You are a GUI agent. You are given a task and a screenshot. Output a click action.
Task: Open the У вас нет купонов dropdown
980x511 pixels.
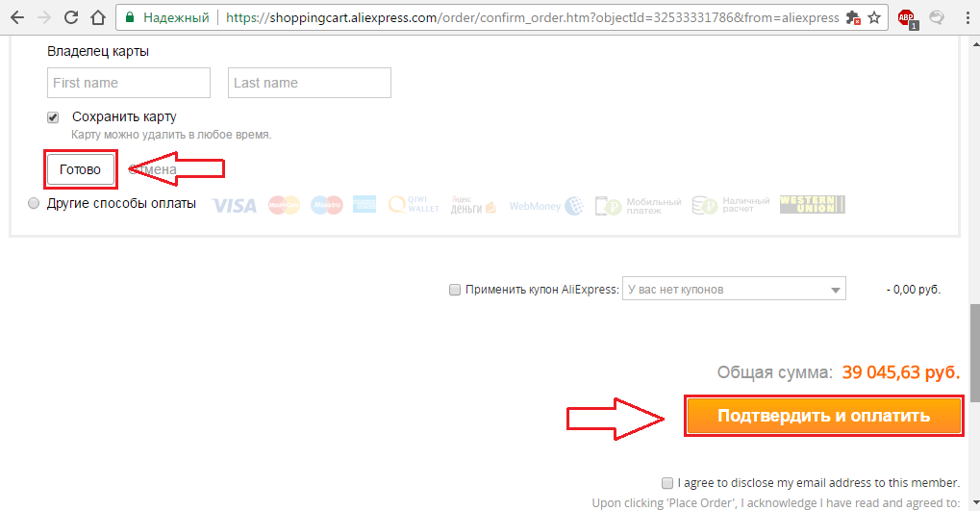[734, 289]
